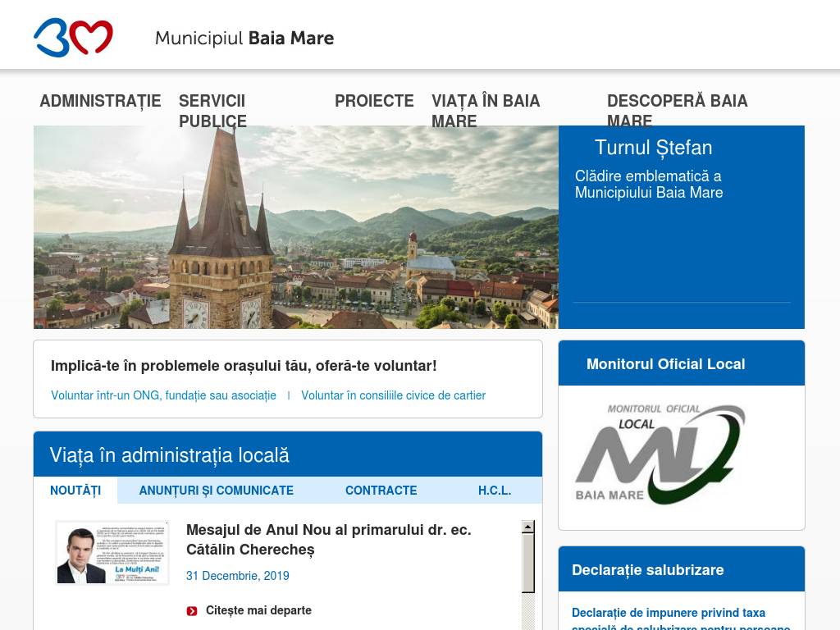840x630 pixels.
Task: Open the Descoperă Baia Mare menu
Action: (677, 111)
